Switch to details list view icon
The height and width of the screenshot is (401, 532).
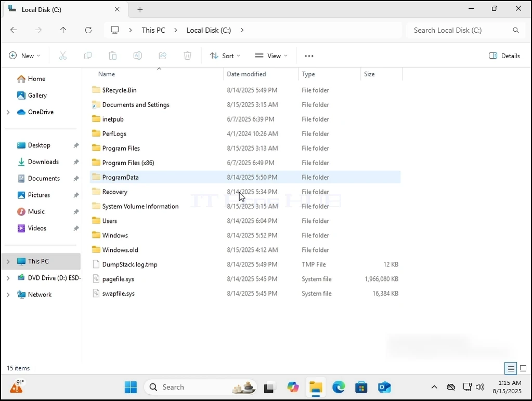(x=511, y=368)
